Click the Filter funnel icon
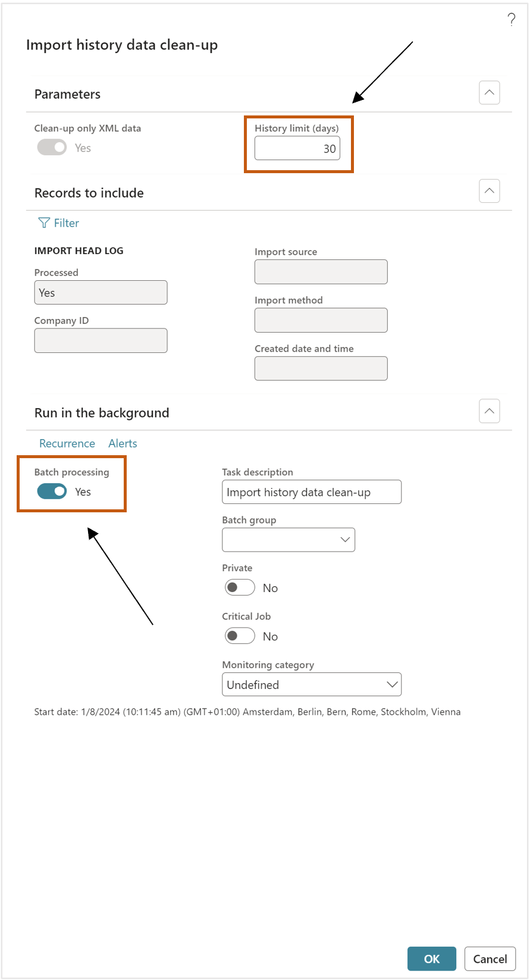The width and height of the screenshot is (530, 980). coord(44,223)
